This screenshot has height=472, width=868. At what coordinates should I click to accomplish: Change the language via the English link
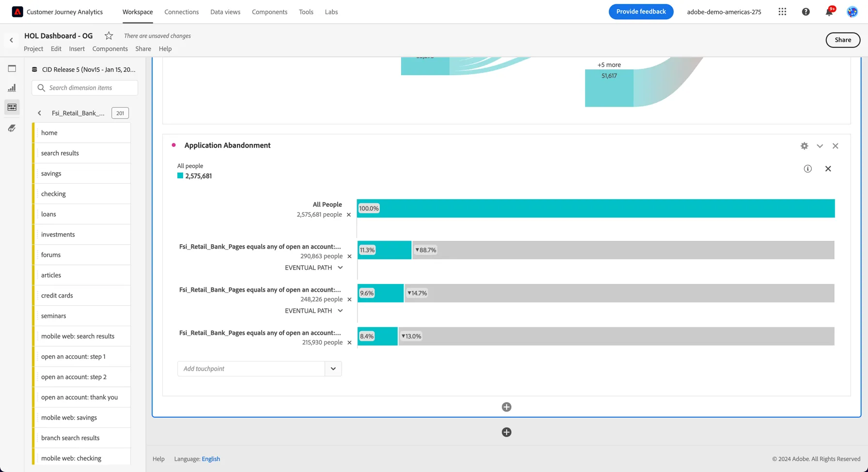point(211,459)
